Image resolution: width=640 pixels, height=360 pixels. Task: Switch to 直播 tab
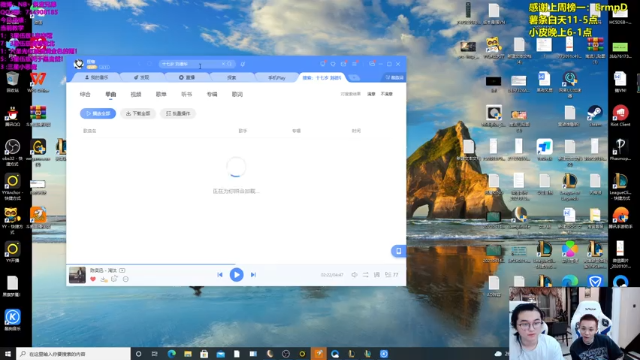tap(187, 78)
